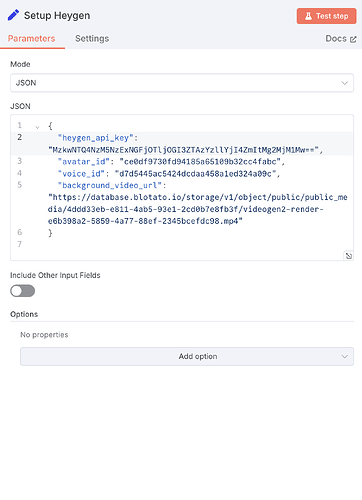362x500 pixels.
Task: Click the Setup Heygen node title
Action: [x=57, y=16]
